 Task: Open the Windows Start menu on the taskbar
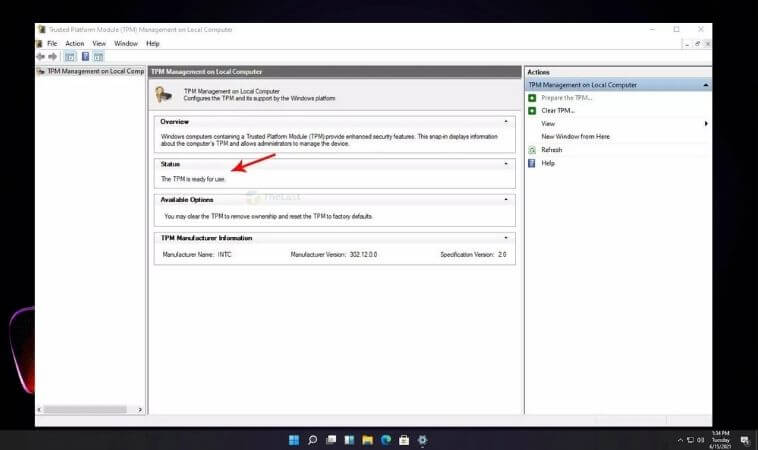[x=294, y=440]
